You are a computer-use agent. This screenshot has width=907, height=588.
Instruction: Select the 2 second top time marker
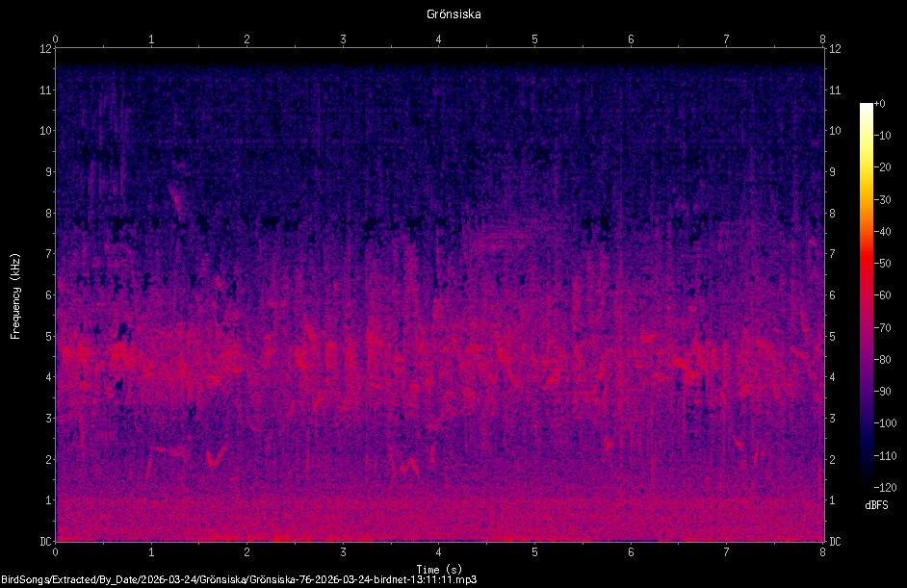(247, 39)
